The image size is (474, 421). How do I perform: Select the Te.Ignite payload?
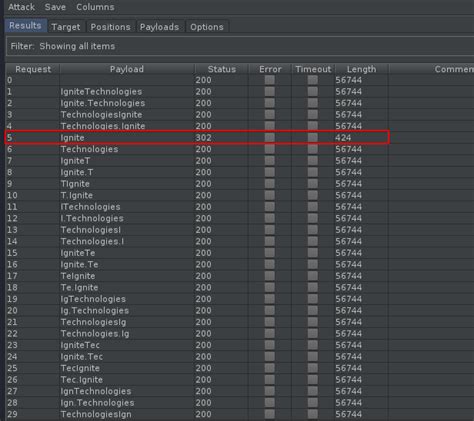[x=79, y=287]
